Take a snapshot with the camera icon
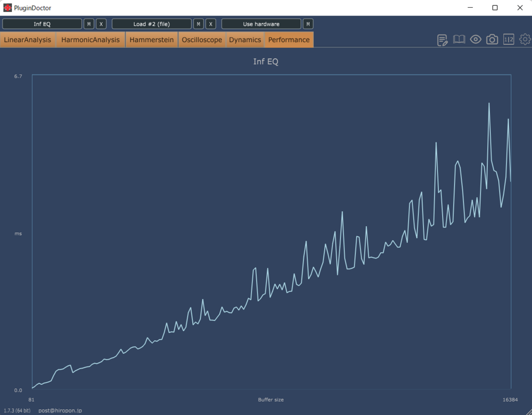532x415 pixels. (x=492, y=40)
